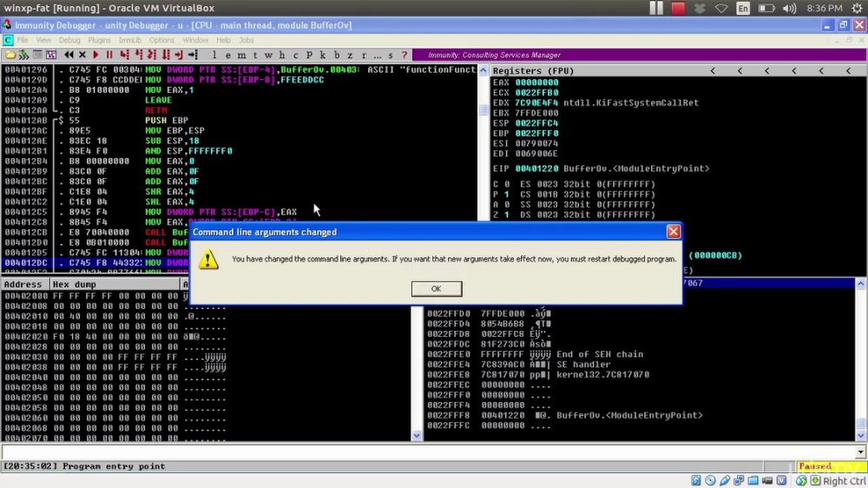Screen dimensions: 868x488
Task: Click the ESP register value 0022FFC4
Action: (536, 123)
